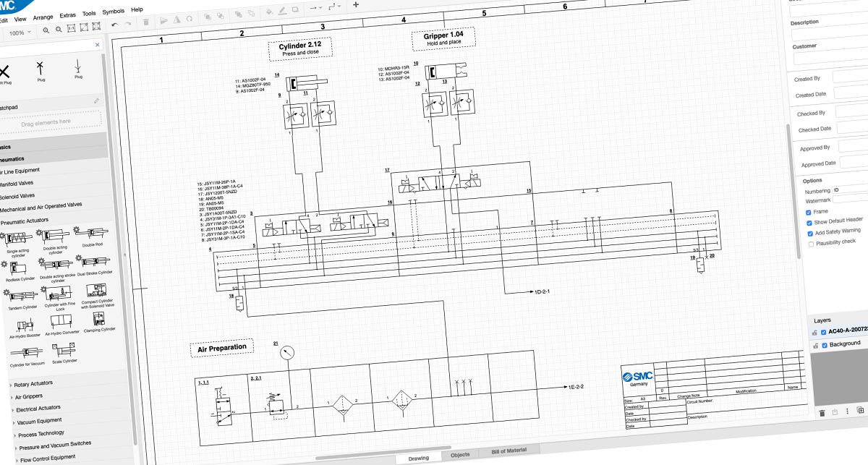
Task: Enable the Plausibility check checkbox
Action: (x=810, y=244)
